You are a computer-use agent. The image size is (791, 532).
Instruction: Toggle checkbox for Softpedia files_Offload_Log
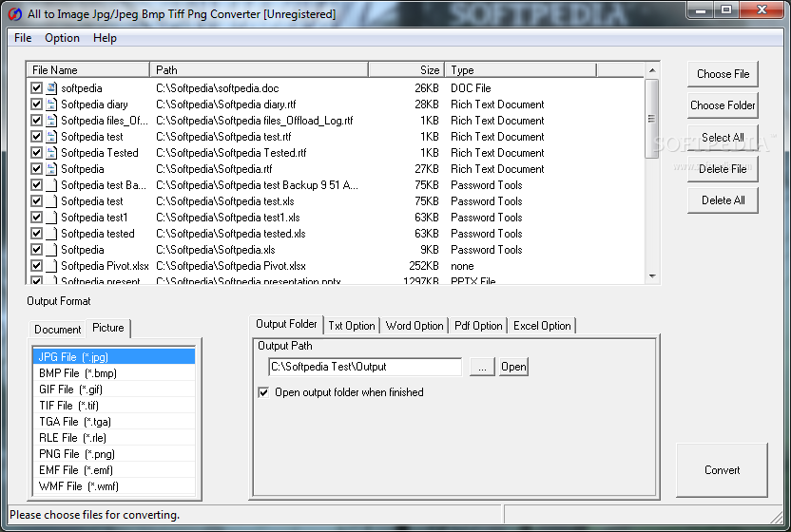tap(36, 121)
